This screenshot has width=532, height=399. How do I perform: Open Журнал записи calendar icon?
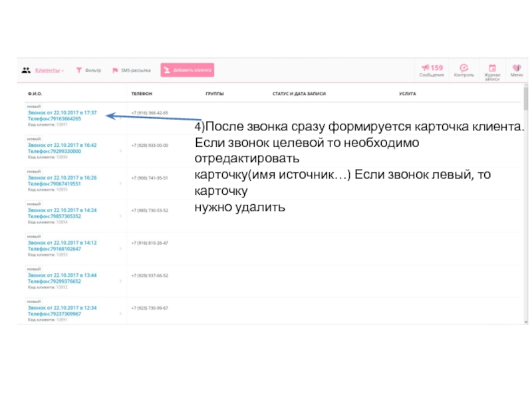[492, 68]
